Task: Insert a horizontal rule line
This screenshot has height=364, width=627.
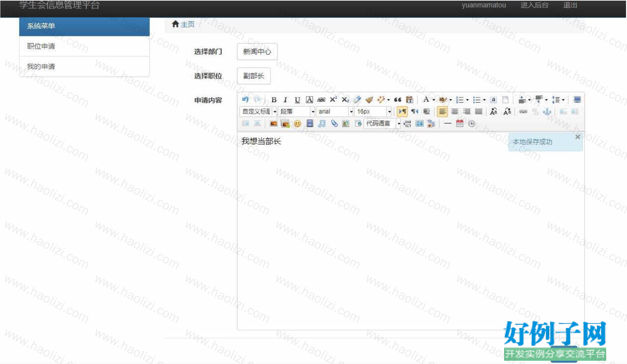Action: click(447, 123)
